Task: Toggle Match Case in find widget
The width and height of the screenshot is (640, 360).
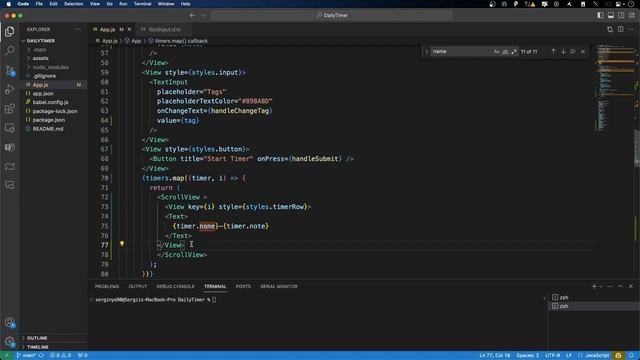Action: [x=496, y=51]
